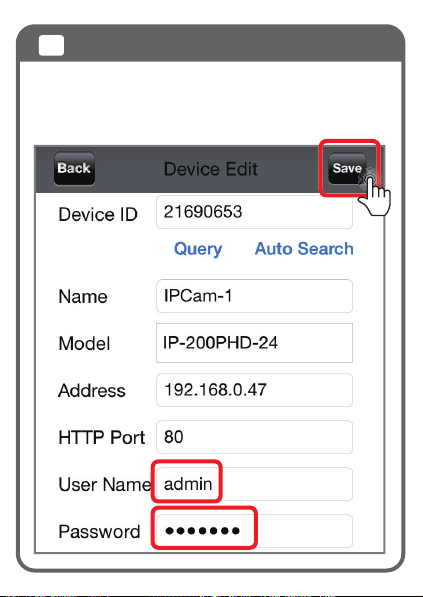Click the HTTP Port label

tap(102, 437)
